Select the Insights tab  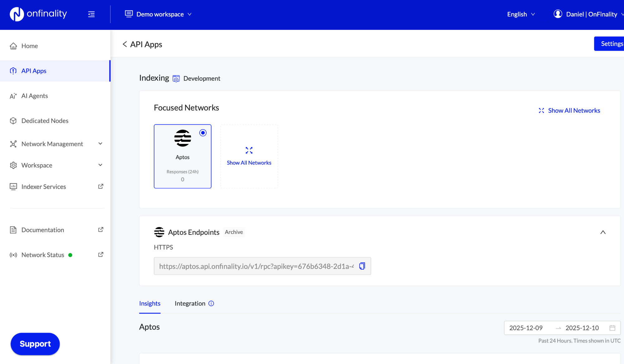click(x=150, y=303)
